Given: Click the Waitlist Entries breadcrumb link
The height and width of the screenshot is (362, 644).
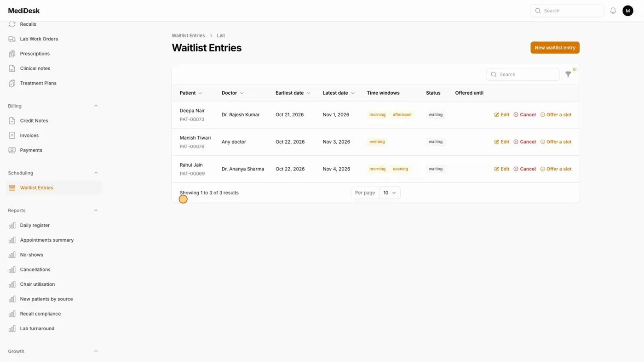Looking at the screenshot, I should [x=188, y=35].
